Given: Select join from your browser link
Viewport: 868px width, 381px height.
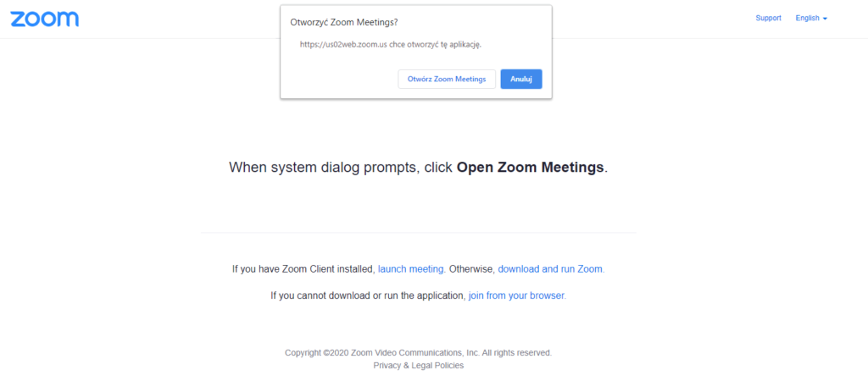Looking at the screenshot, I should pos(516,295).
